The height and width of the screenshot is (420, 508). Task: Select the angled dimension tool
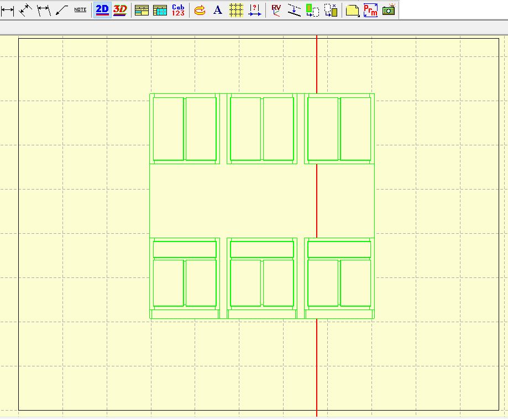click(24, 9)
